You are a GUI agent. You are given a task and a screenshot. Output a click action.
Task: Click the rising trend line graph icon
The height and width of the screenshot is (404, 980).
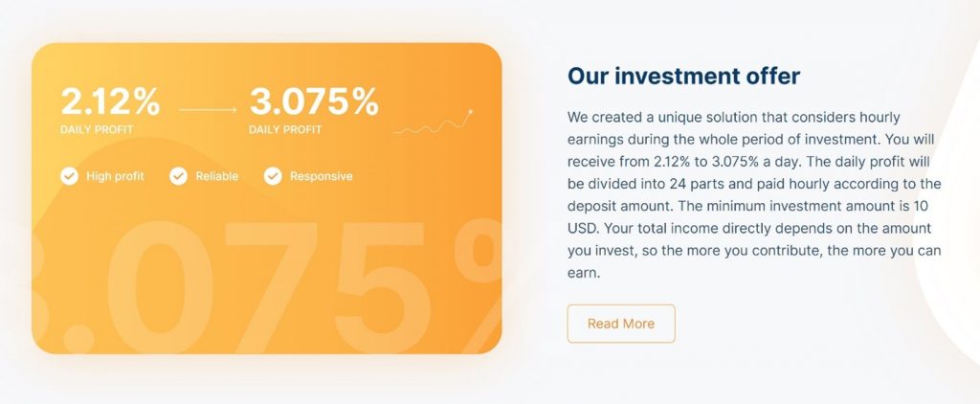click(x=433, y=123)
